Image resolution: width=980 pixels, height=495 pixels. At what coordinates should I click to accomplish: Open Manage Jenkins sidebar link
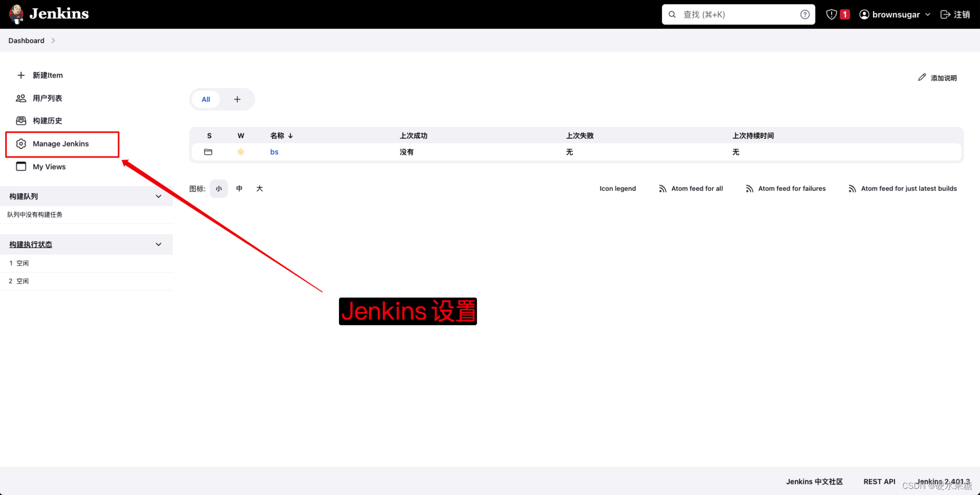61,144
